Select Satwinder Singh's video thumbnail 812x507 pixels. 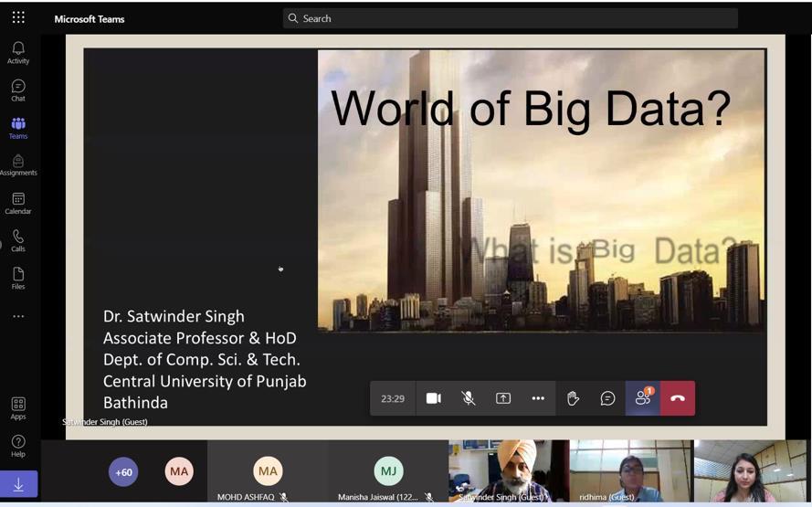(x=508, y=470)
